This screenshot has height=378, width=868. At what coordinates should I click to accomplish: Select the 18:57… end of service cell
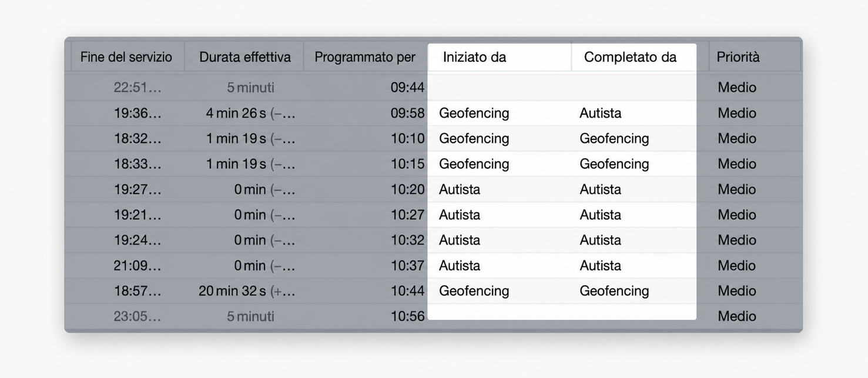(138, 290)
